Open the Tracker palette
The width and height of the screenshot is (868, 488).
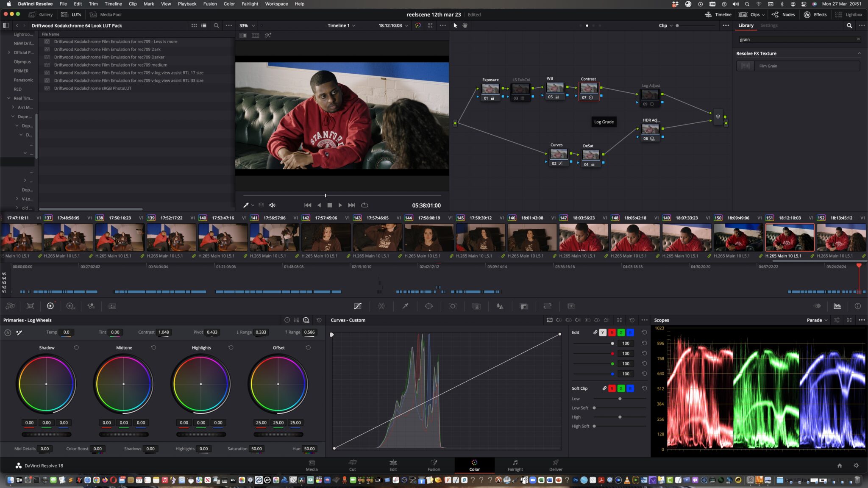452,306
